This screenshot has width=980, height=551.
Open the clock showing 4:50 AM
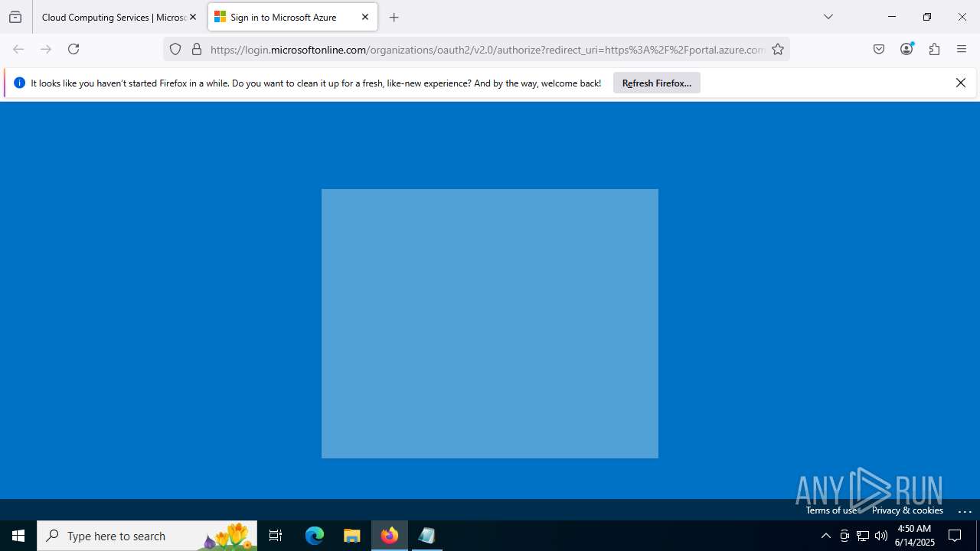pyautogui.click(x=914, y=536)
